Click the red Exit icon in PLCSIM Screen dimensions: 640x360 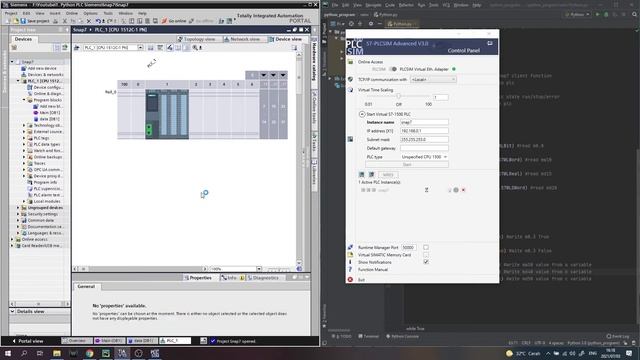pyautogui.click(x=350, y=280)
